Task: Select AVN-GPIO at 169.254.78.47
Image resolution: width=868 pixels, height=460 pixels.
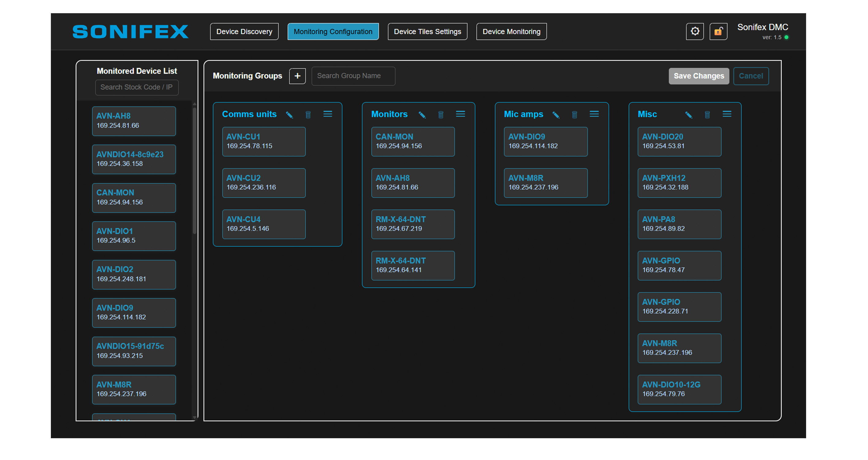Action: tap(679, 265)
